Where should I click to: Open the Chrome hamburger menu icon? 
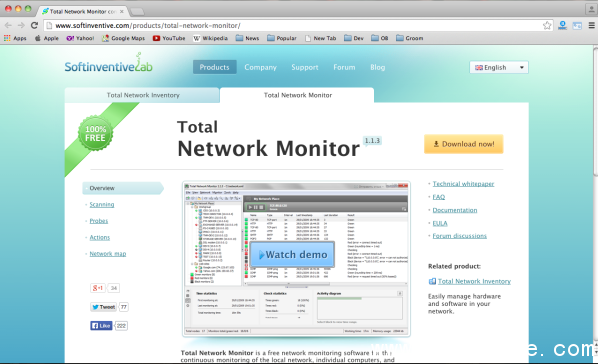pyautogui.click(x=592, y=26)
